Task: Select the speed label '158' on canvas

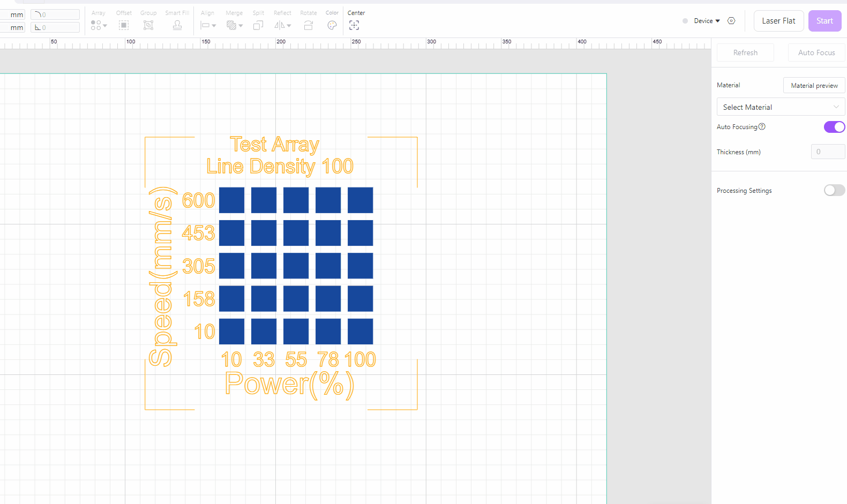Action: tap(199, 299)
